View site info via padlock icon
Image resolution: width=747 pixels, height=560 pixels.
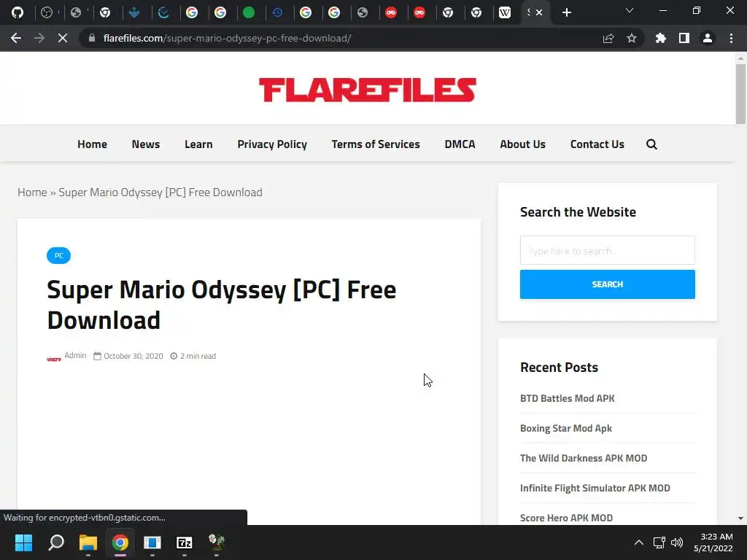92,38
